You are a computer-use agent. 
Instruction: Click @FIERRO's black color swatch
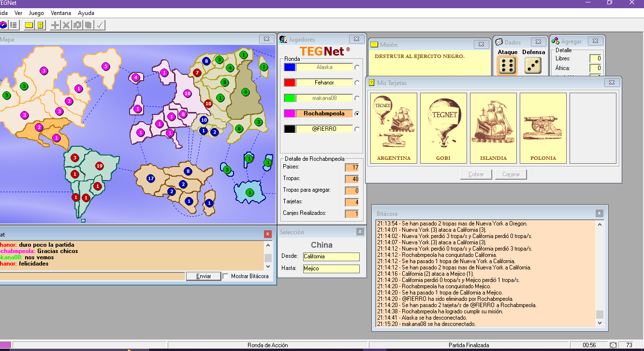click(289, 129)
